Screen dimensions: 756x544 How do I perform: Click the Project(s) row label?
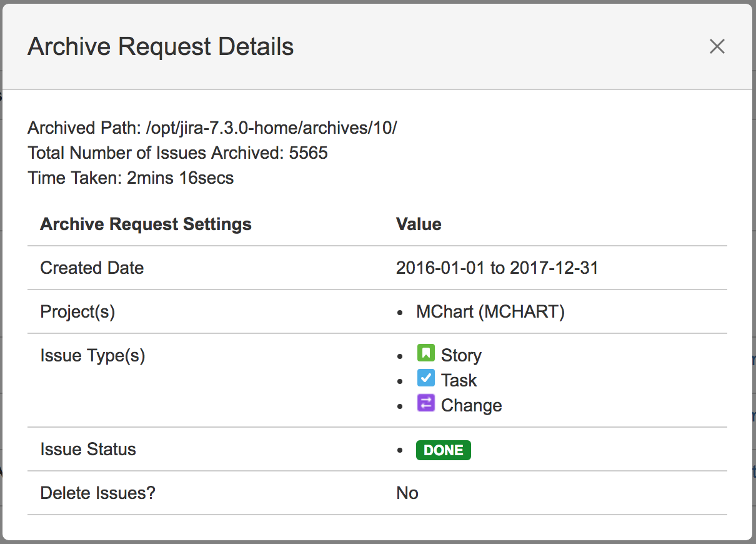[77, 312]
